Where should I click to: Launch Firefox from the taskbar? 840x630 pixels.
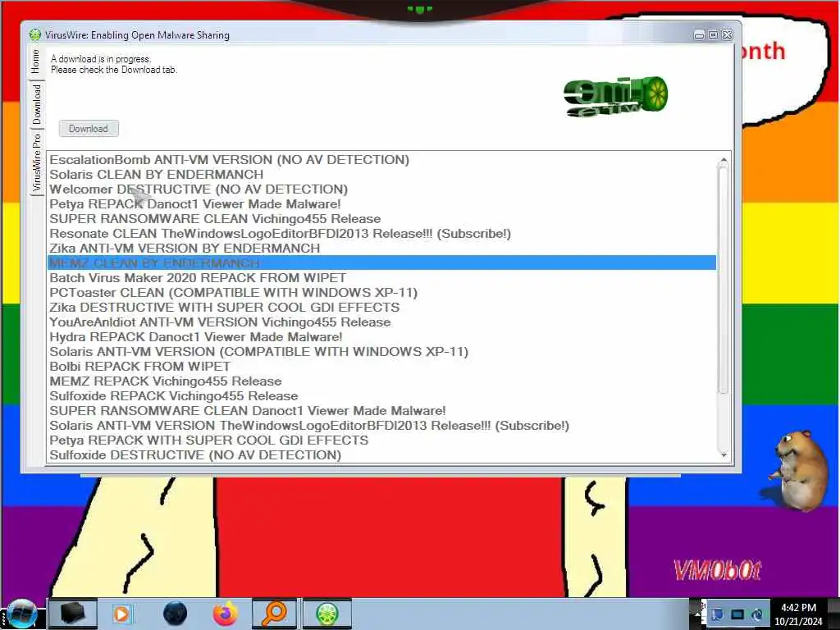[226, 614]
